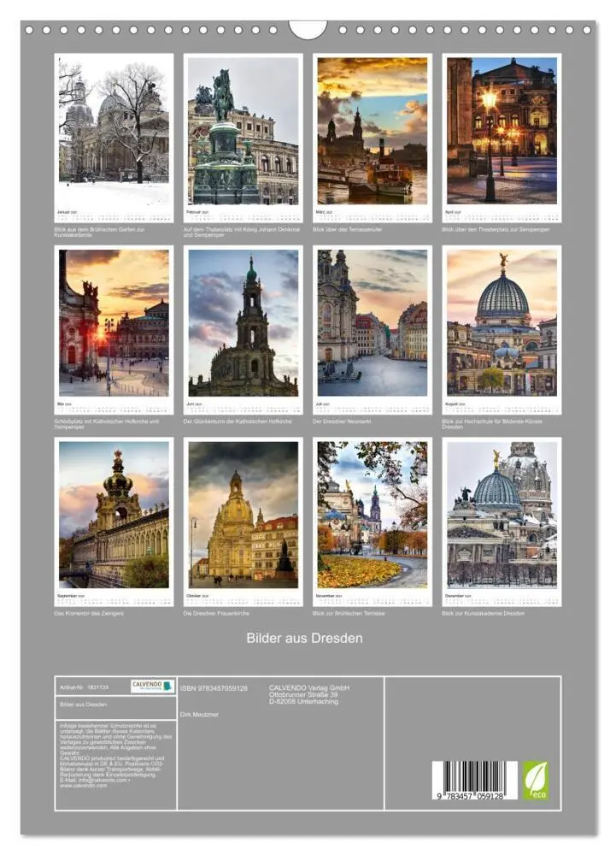
Task: Click caption 'Blick zur Hochschule für Bildende Künste'
Action: pos(492,424)
